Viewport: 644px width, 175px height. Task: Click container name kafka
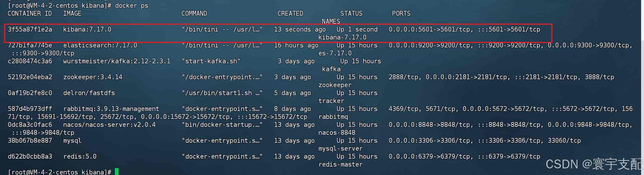click(x=331, y=69)
